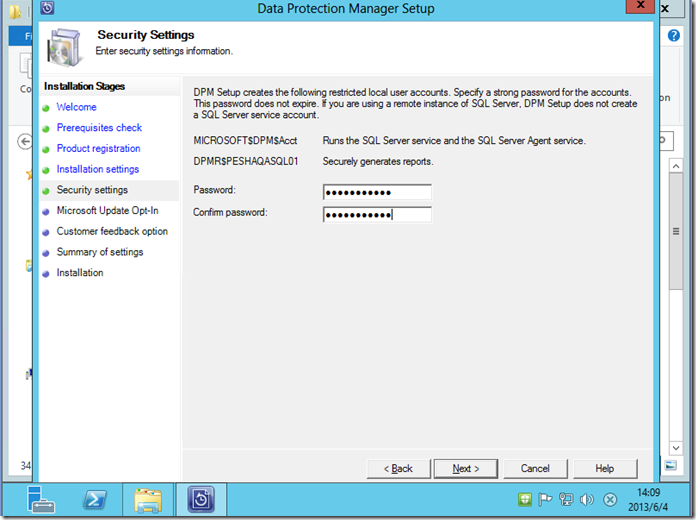Click blue help icon in background window
Screen dimensions: 696x520
pos(674,36)
